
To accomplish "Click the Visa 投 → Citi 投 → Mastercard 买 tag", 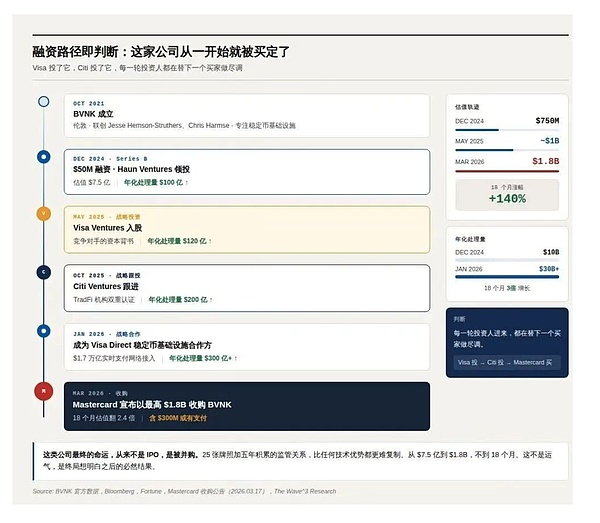I will (505, 363).
